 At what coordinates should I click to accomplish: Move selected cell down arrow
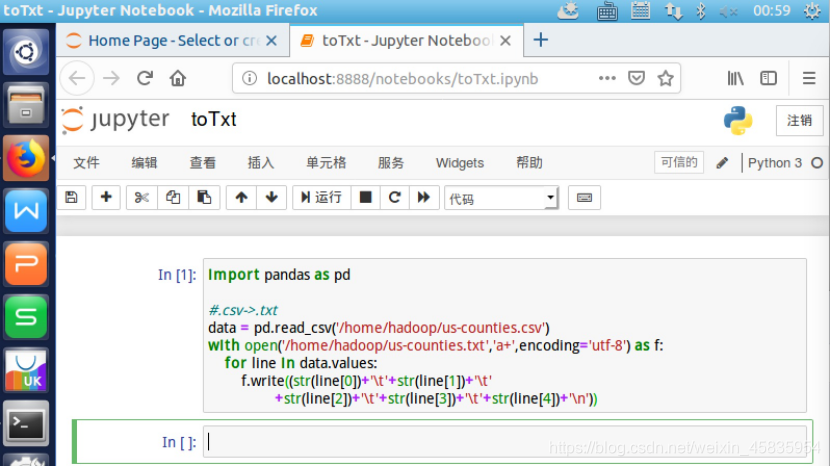pos(272,198)
